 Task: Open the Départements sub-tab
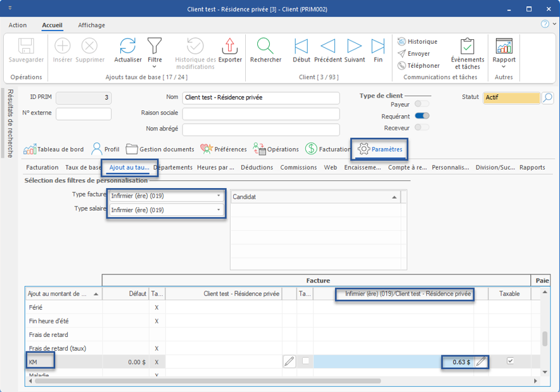[173, 168]
